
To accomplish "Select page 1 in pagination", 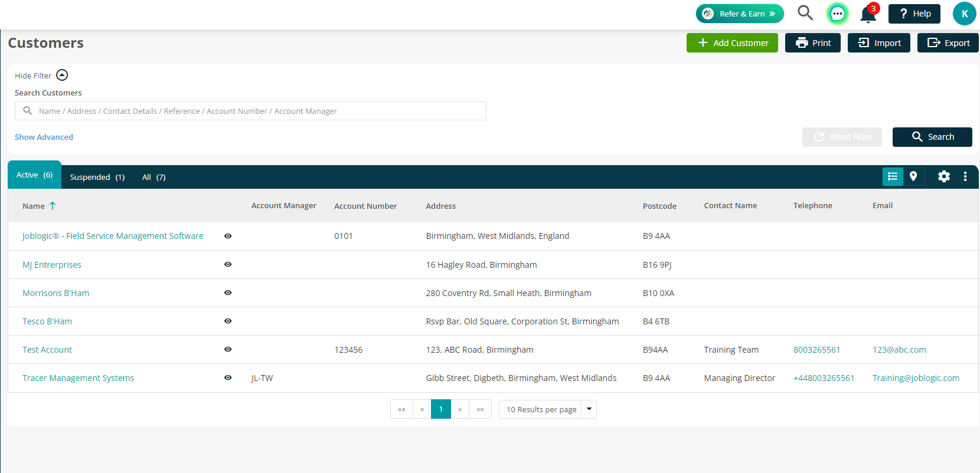I will (x=441, y=409).
